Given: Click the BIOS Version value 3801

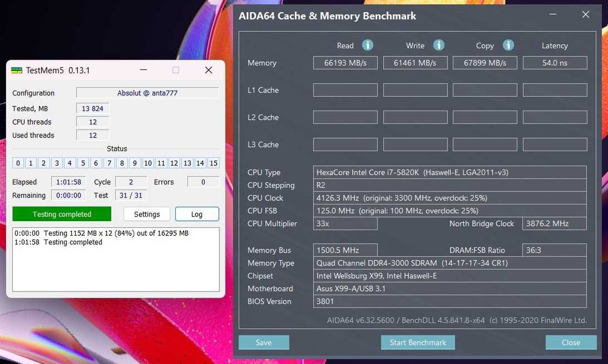Looking at the screenshot, I should tap(450, 301).
